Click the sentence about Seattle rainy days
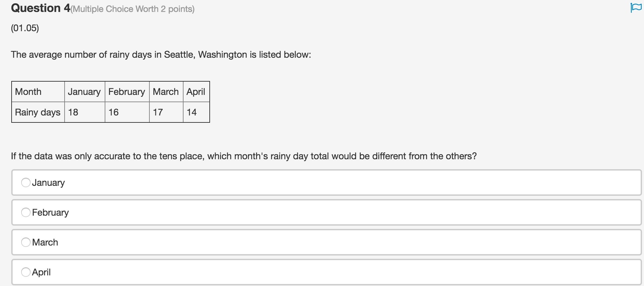The height and width of the screenshot is (286, 644). 161,54
